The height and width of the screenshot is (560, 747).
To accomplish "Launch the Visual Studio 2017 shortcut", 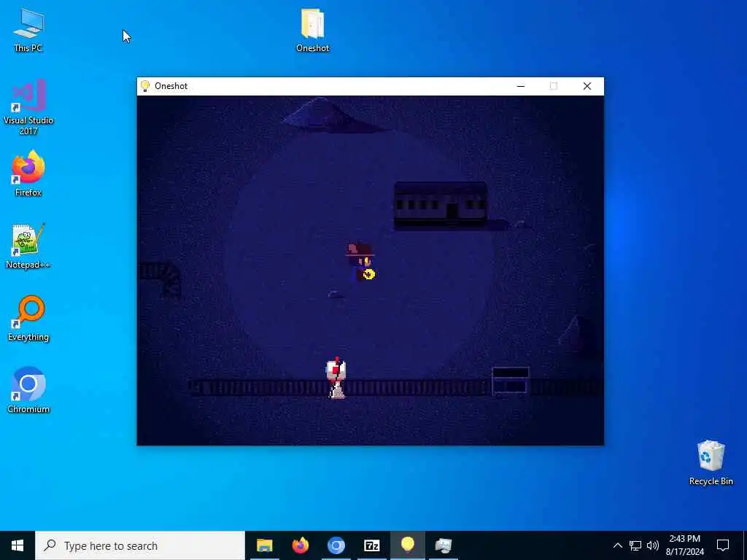I will (x=28, y=107).
